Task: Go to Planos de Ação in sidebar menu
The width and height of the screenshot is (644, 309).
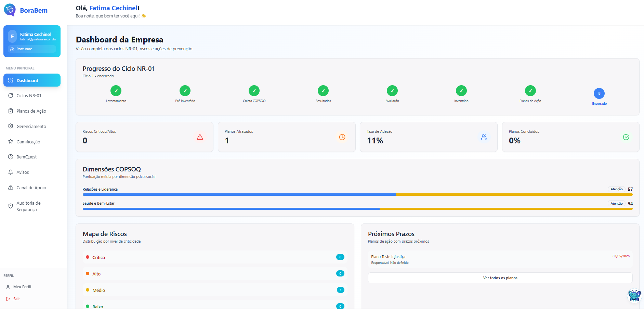Action: coord(32,111)
